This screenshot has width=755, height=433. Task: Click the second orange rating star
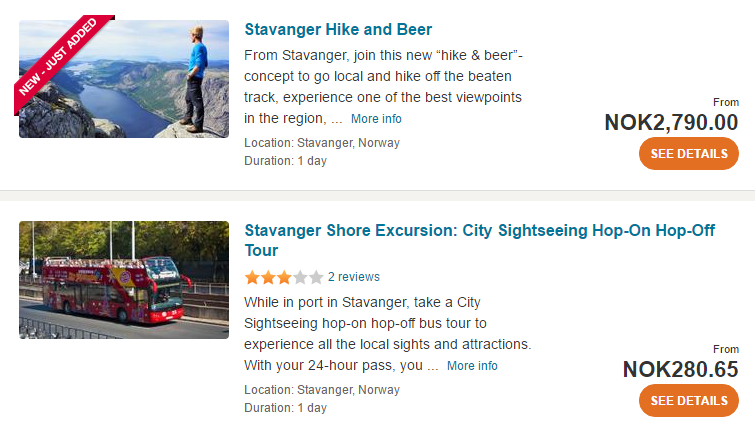coord(268,277)
